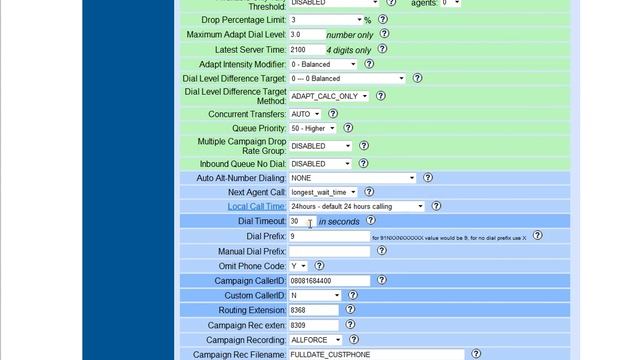Open help for Auto Alt-Number Dialing
The width and height of the screenshot is (640, 360).
point(428,178)
